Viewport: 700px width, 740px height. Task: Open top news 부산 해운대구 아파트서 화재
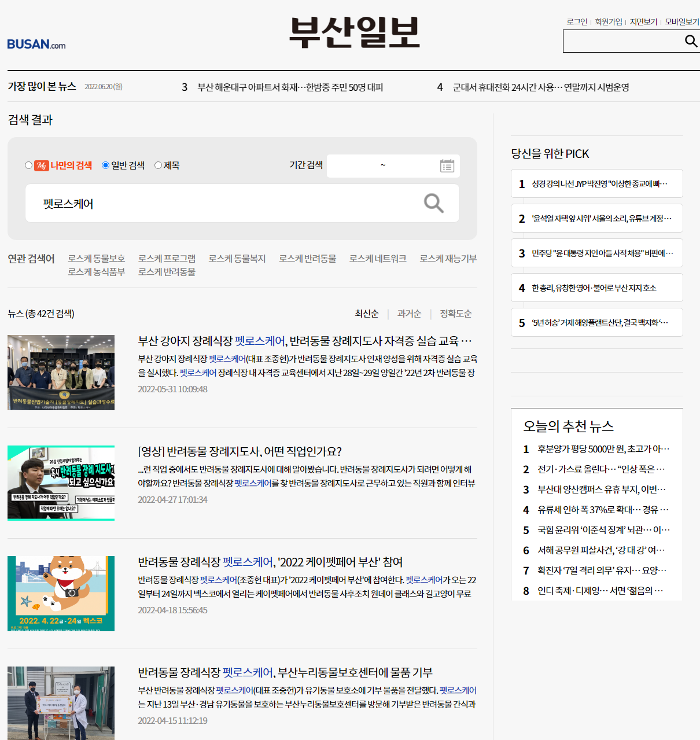(x=290, y=87)
